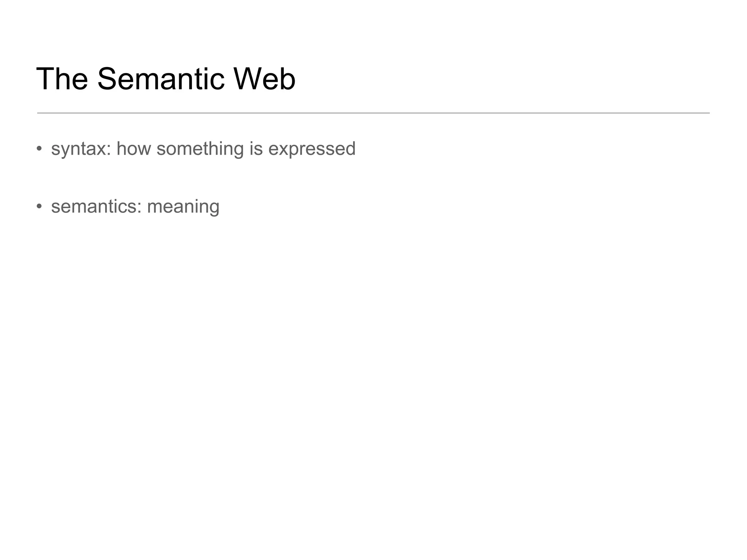
Task: Click the bullet dot before 'semantics'
Action: (39, 206)
